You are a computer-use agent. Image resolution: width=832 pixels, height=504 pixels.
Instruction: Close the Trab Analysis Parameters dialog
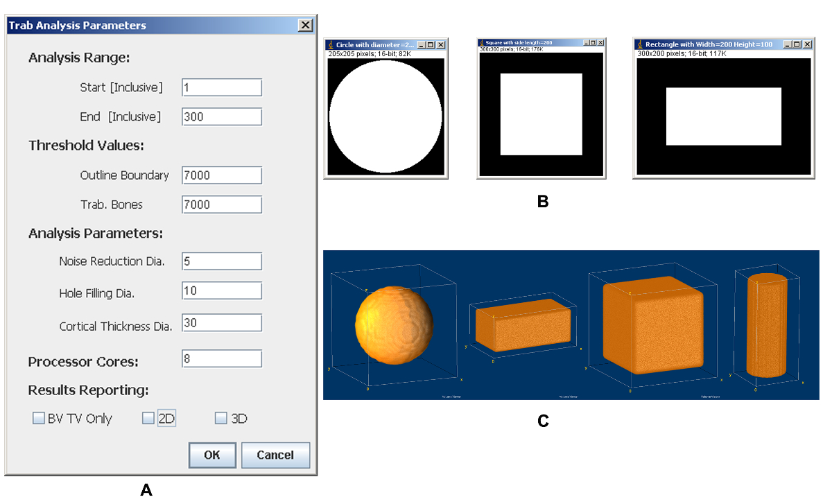(x=305, y=25)
